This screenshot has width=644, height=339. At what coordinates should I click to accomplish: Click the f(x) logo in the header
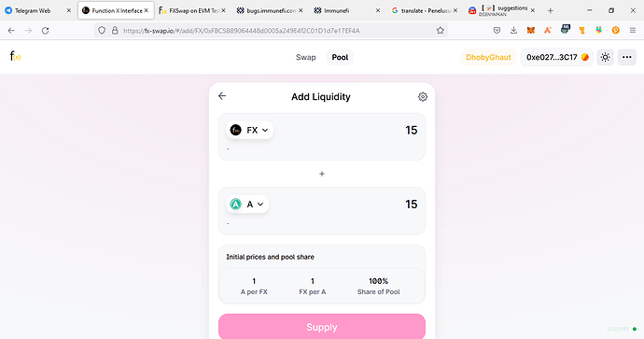click(x=15, y=56)
